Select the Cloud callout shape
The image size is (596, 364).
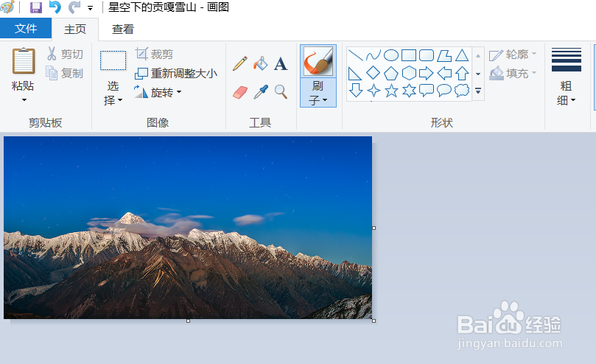(x=462, y=91)
